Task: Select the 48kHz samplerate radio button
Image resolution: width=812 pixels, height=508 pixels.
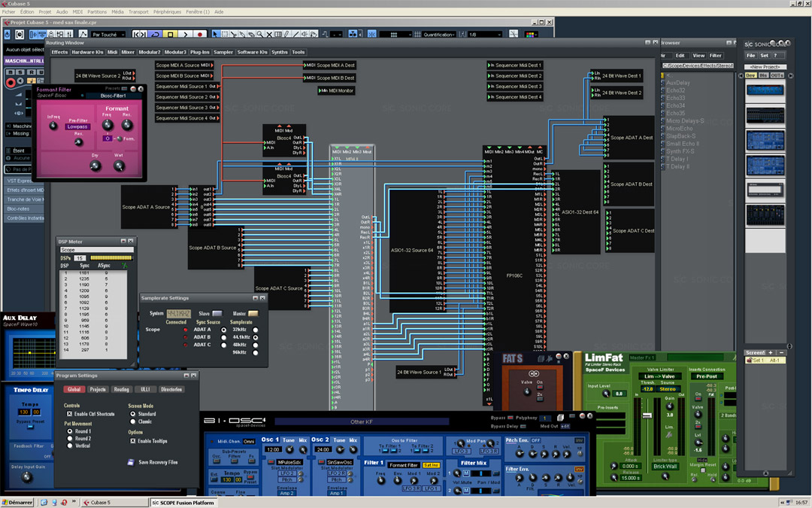Action: pos(256,345)
